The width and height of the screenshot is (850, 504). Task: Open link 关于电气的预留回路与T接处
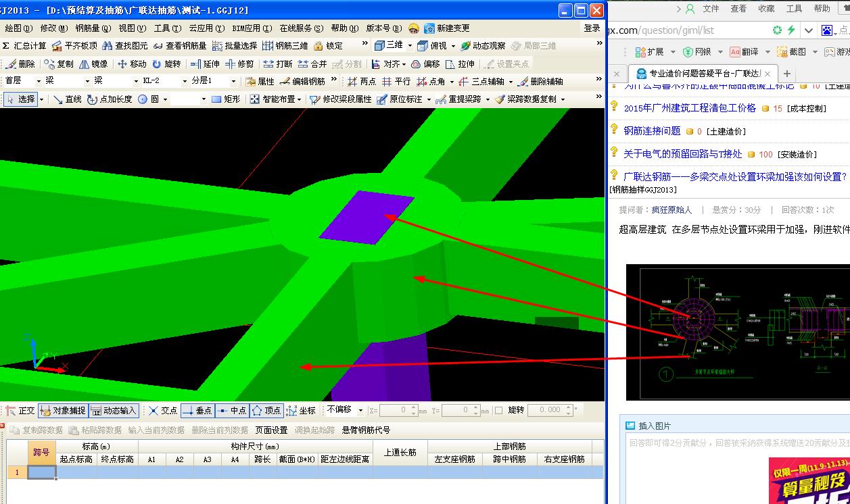(682, 154)
